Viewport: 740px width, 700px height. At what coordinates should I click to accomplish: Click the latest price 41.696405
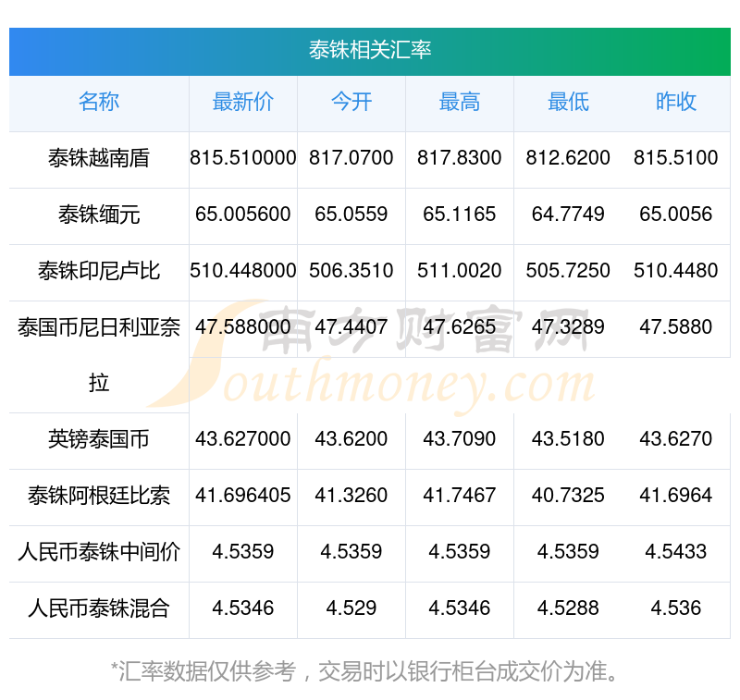coord(243,496)
